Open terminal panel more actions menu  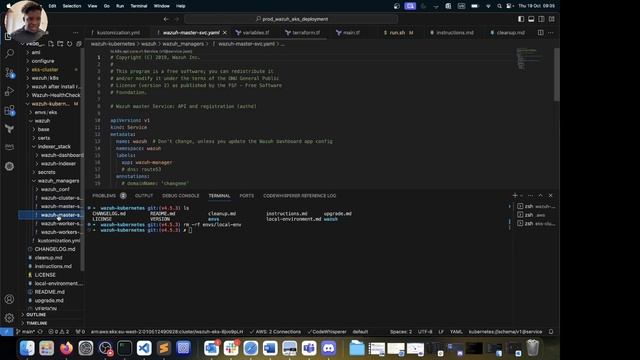point(530,196)
